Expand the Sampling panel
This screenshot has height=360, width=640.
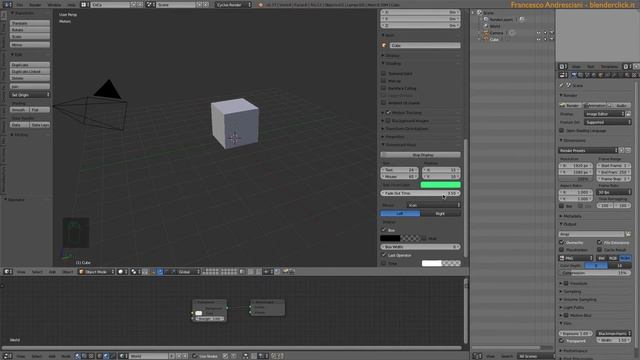[x=572, y=291]
